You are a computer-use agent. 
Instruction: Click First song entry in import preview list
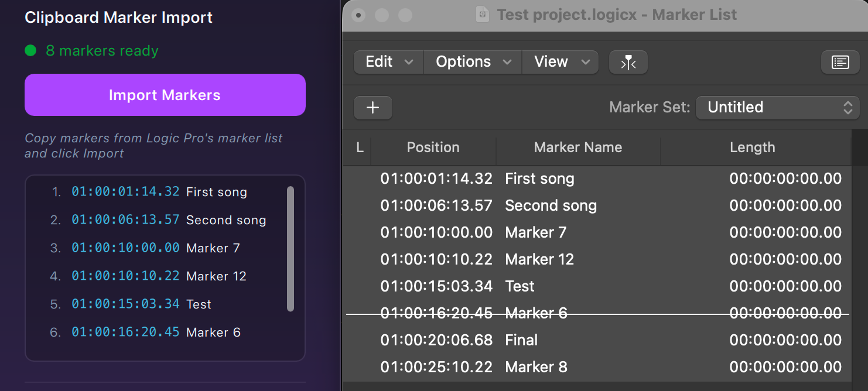[217, 192]
